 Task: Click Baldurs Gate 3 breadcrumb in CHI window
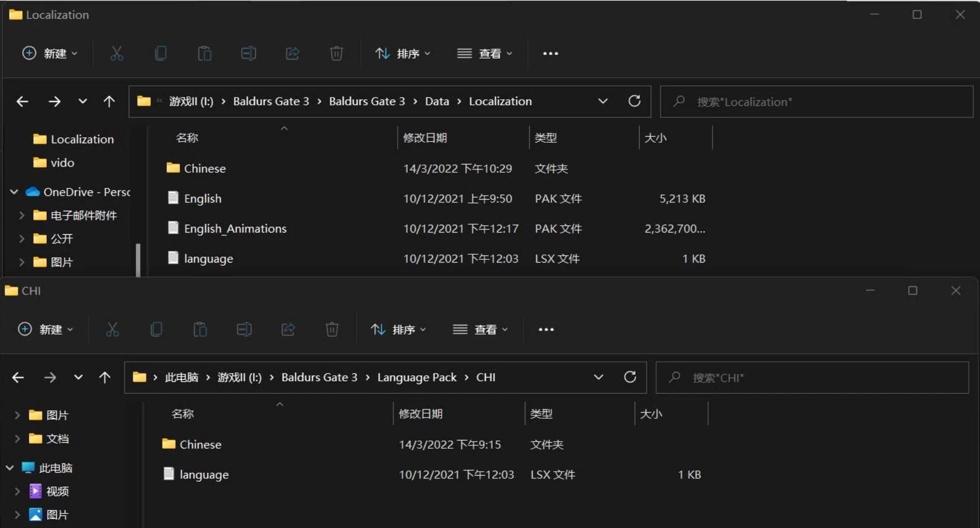tap(319, 377)
